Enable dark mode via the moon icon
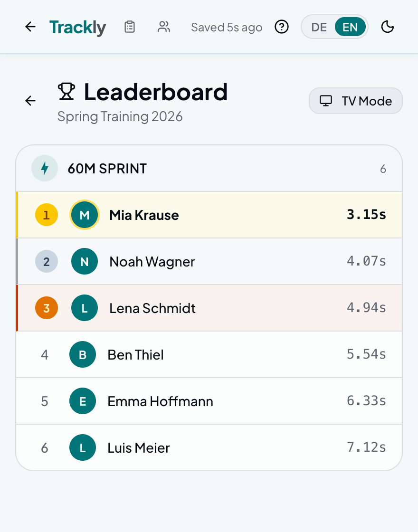The width and height of the screenshot is (418, 532). click(x=388, y=27)
